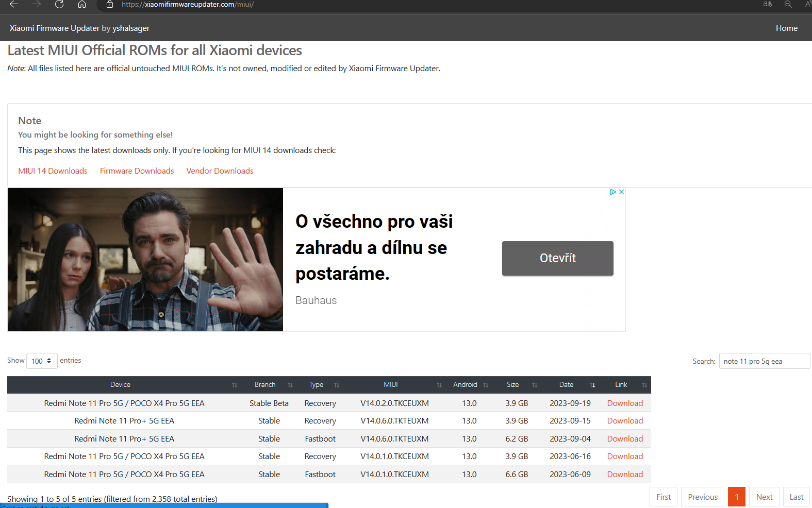Sort table by Date column

[x=566, y=385]
